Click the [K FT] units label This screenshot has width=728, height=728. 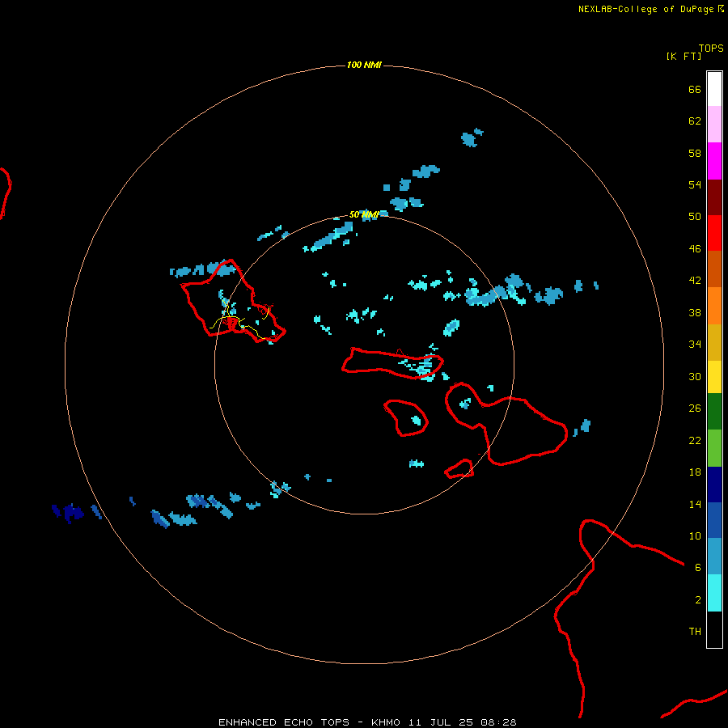[684, 56]
